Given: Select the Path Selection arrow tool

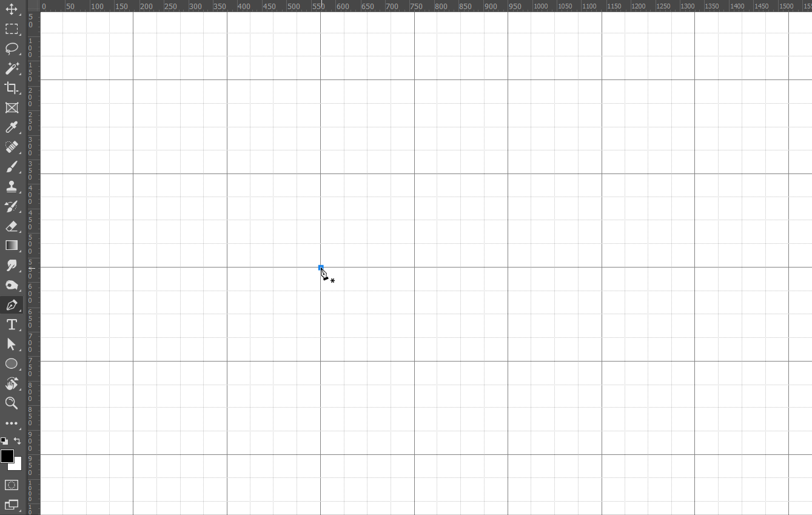Looking at the screenshot, I should (x=12, y=344).
